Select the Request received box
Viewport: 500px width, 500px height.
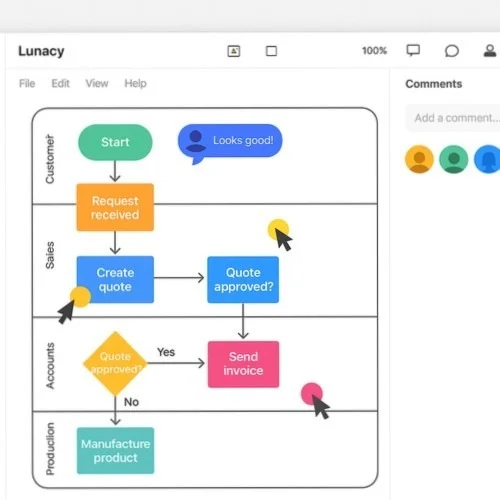coord(115,207)
